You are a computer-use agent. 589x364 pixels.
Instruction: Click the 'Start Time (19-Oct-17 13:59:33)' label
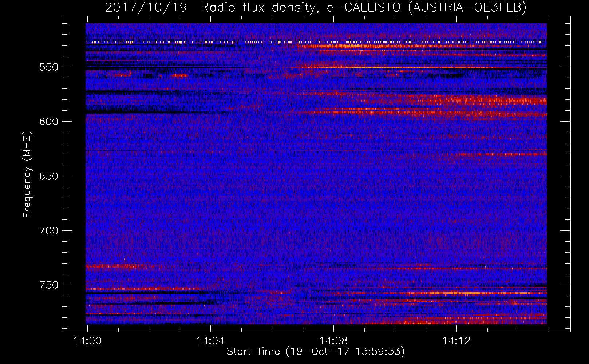point(316,352)
